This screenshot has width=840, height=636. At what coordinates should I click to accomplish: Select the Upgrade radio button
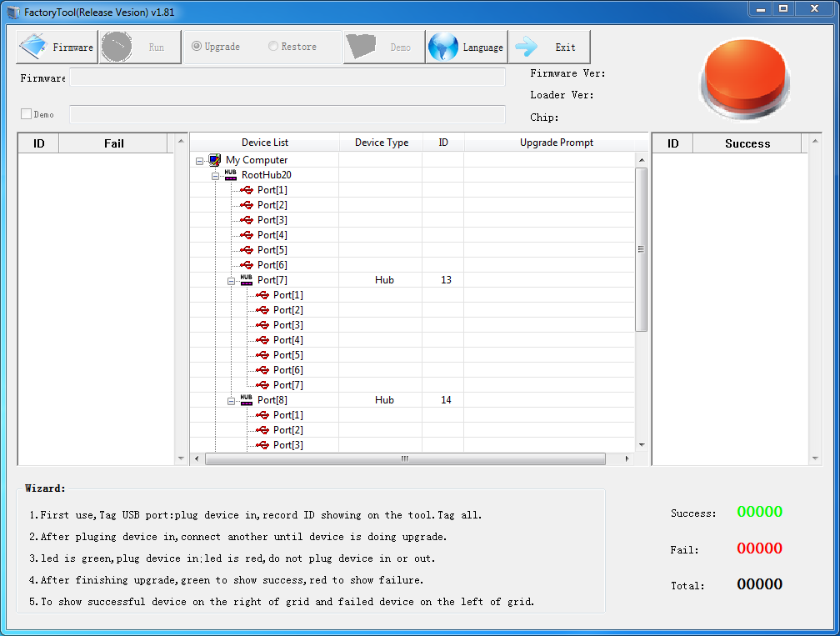tap(197, 47)
